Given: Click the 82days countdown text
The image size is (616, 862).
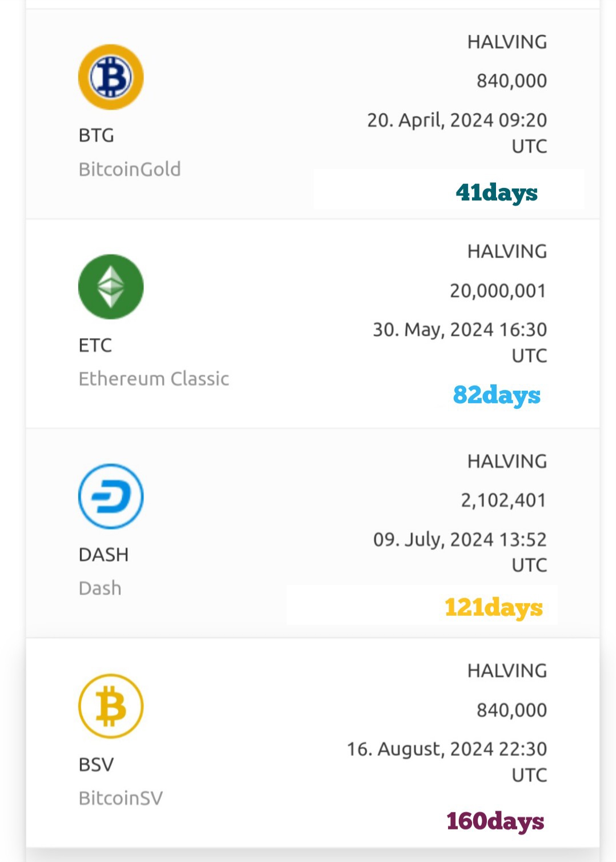Looking at the screenshot, I should click(497, 395).
